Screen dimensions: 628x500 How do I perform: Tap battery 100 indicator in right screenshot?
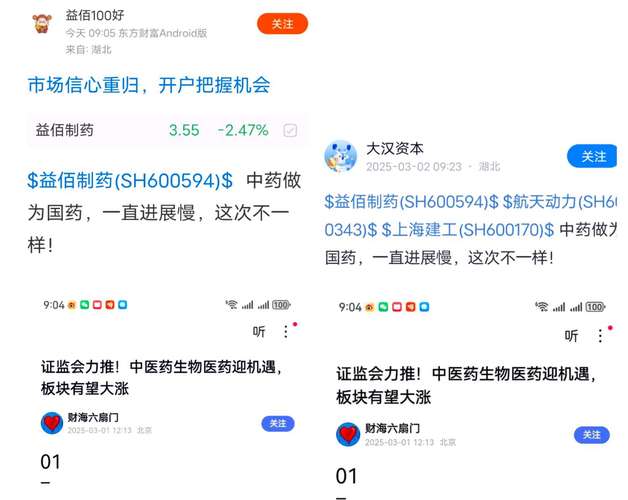point(595,307)
